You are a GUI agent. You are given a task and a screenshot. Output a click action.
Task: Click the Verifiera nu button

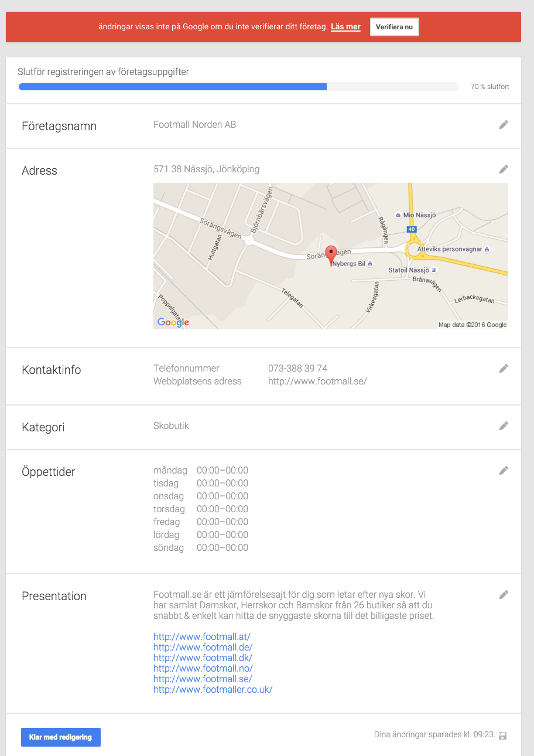tap(395, 27)
